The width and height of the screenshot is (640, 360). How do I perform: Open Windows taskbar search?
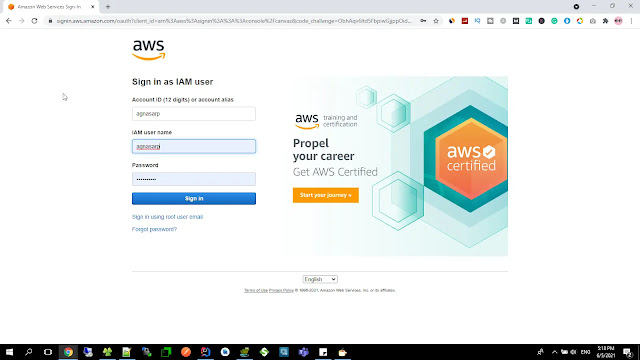(29, 352)
